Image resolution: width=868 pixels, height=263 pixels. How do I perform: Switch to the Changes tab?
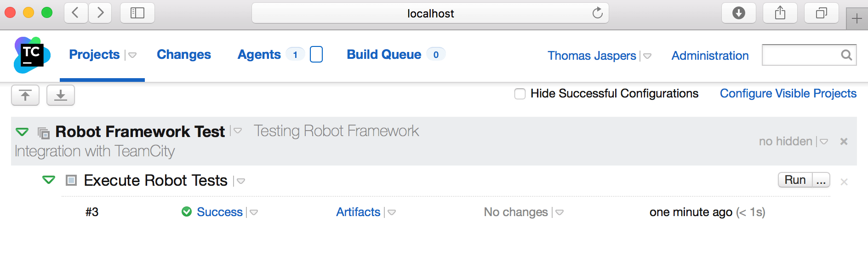(184, 55)
